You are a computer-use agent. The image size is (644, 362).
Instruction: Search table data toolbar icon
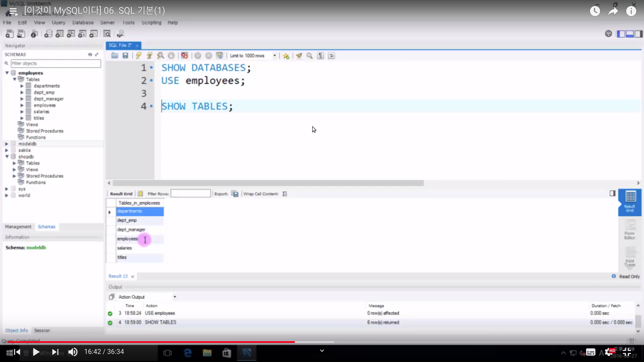[x=107, y=34]
